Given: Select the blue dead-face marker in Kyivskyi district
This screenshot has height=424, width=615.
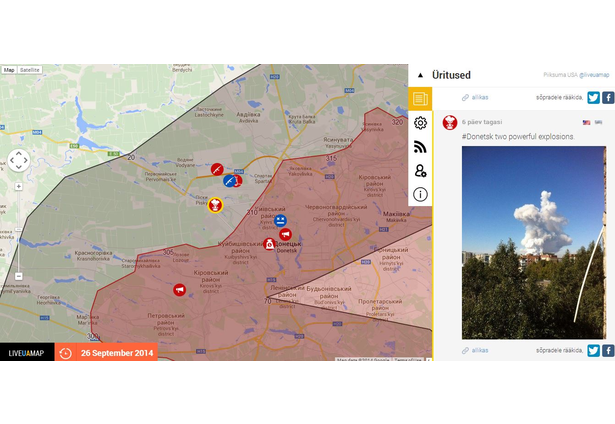Looking at the screenshot, I should point(280,221).
